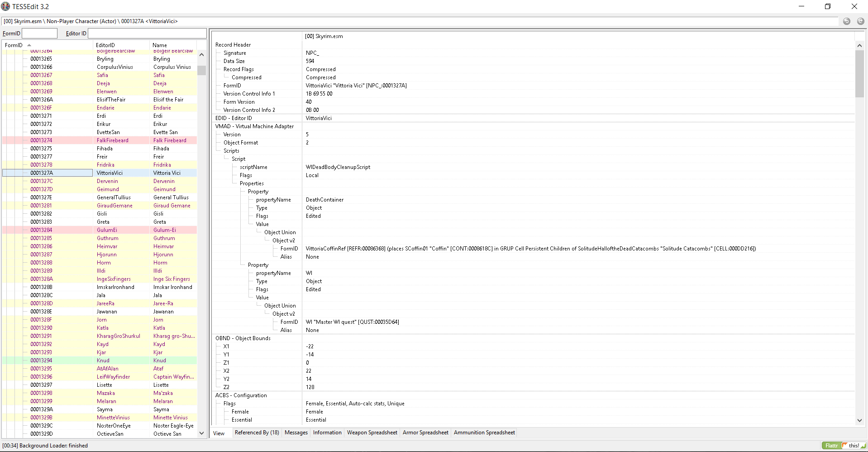Focus the FormID search field
This screenshot has height=452, width=868.
click(40, 33)
